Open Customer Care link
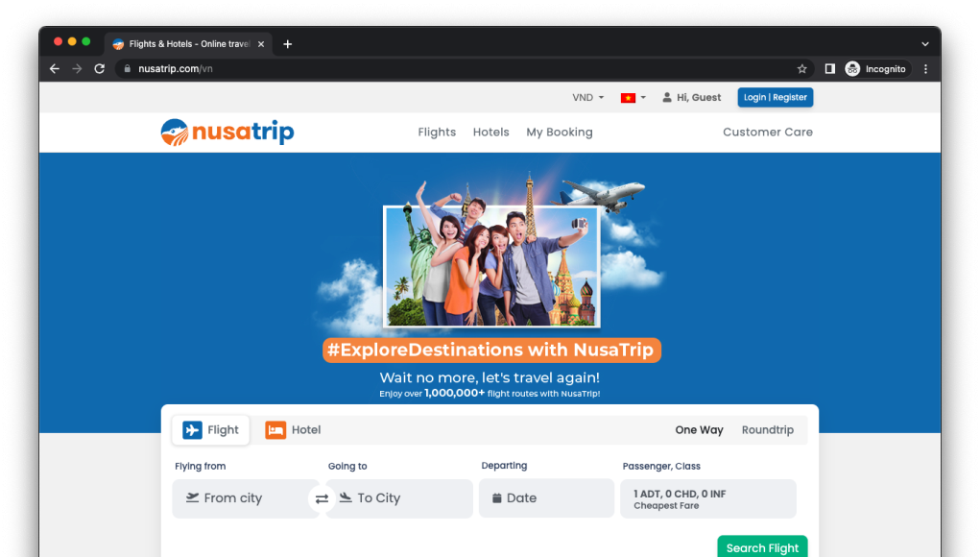980x557 pixels. [x=768, y=132]
